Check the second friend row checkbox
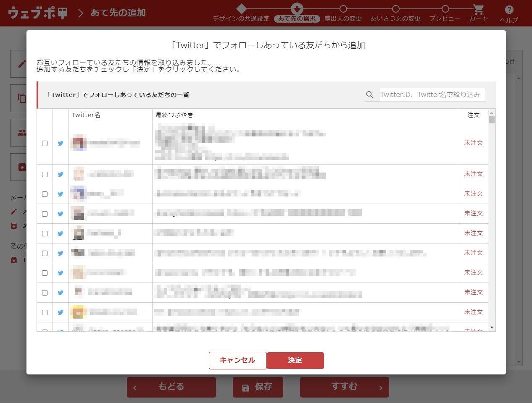 tap(45, 174)
